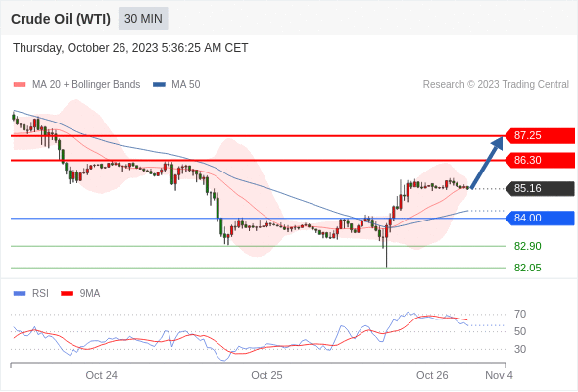Click the long-wick candle near 82.05 low
Screen dimensions: 578x392
(x=386, y=245)
